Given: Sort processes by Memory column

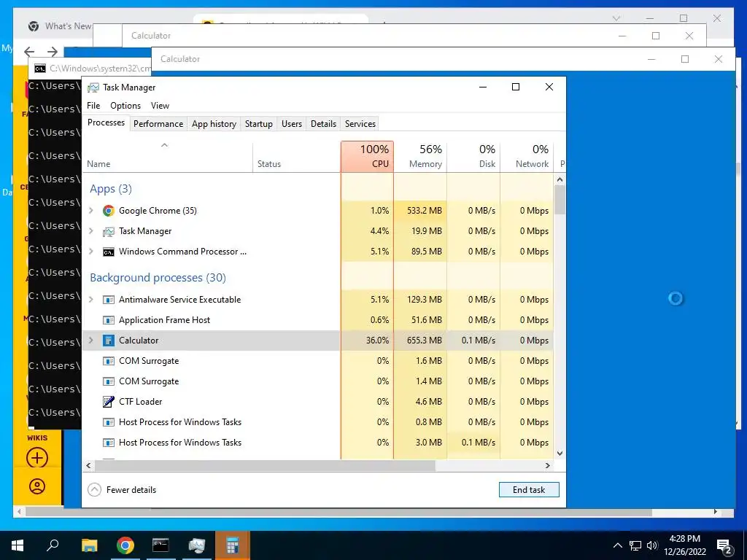Looking at the screenshot, I should tap(420, 157).
